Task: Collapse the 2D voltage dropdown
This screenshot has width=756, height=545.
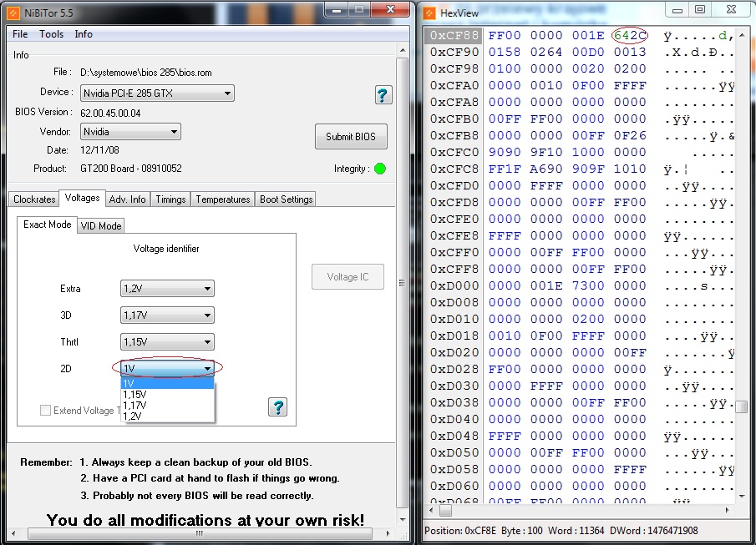Action: pyautogui.click(x=167, y=368)
